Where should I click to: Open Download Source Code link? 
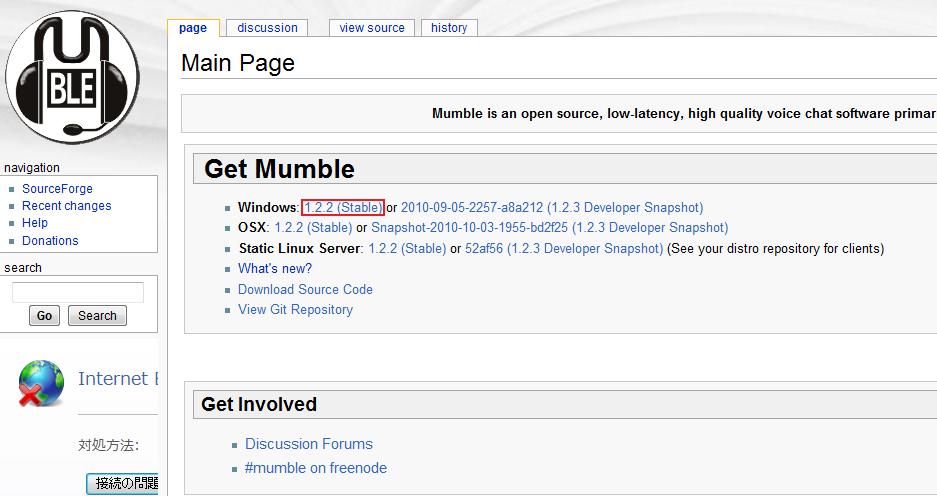305,289
